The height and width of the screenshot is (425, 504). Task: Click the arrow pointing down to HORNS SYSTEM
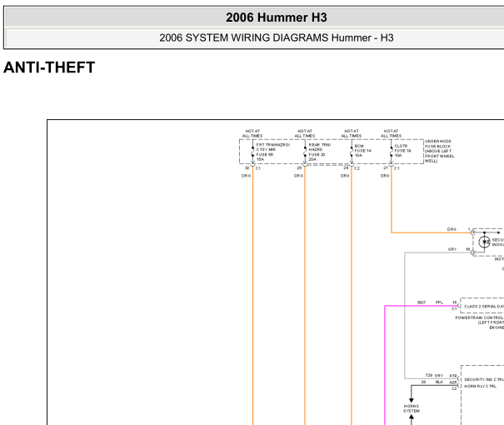pos(411,400)
